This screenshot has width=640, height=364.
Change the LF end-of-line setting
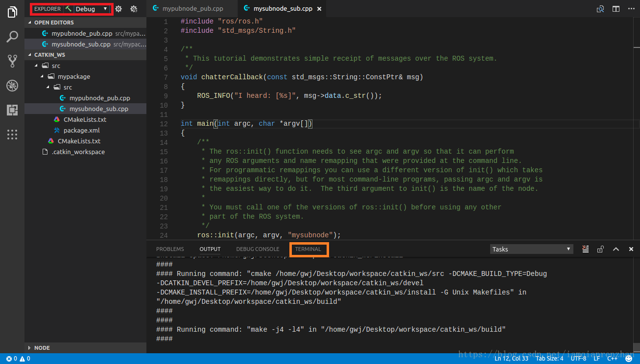click(596, 359)
